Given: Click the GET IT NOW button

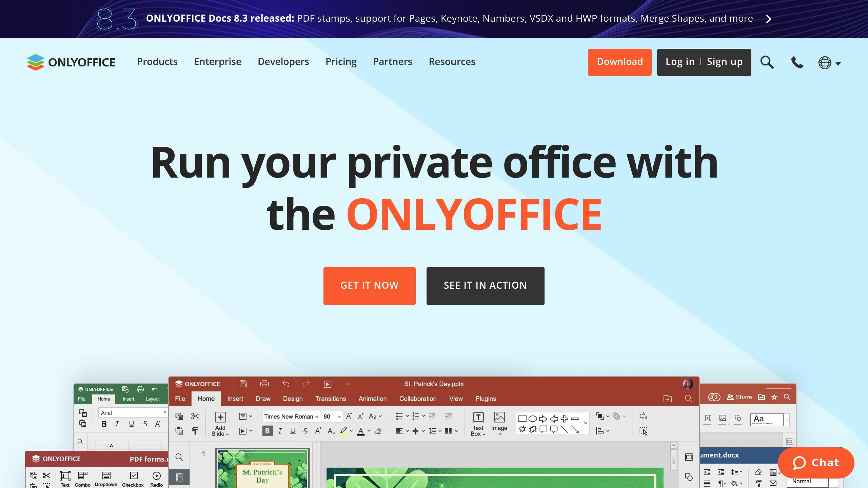Looking at the screenshot, I should click(x=370, y=286).
